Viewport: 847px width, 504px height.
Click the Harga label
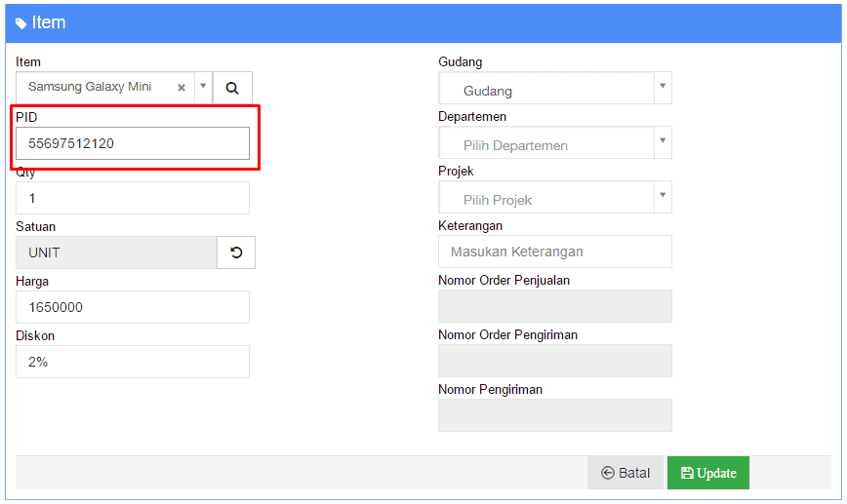[x=32, y=281]
